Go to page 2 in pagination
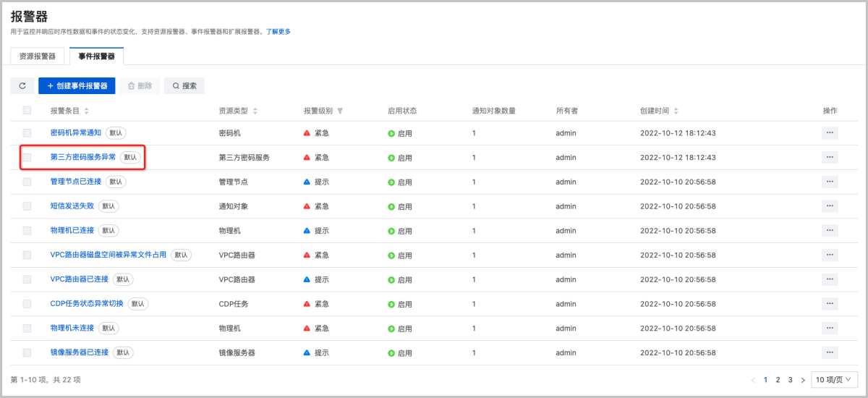 (778, 380)
